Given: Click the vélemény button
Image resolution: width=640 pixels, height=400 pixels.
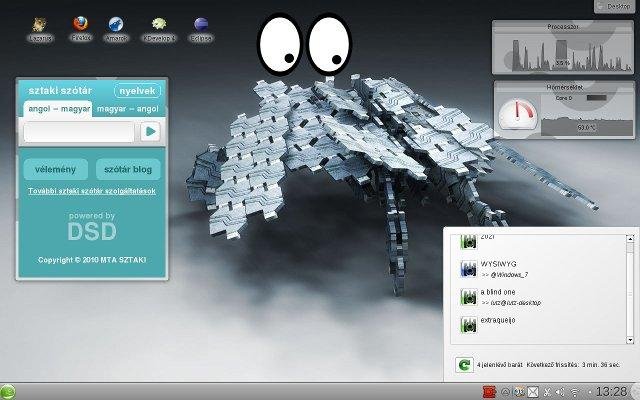Looking at the screenshot, I should (56, 169).
